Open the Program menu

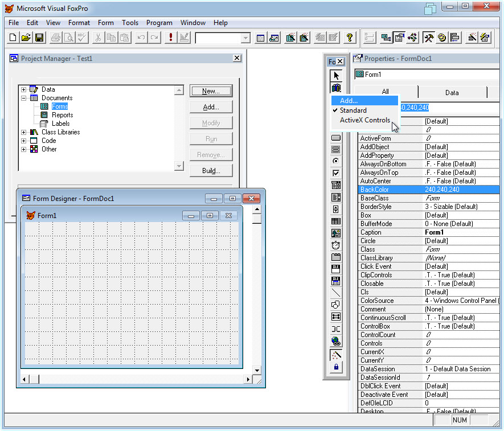coord(159,23)
